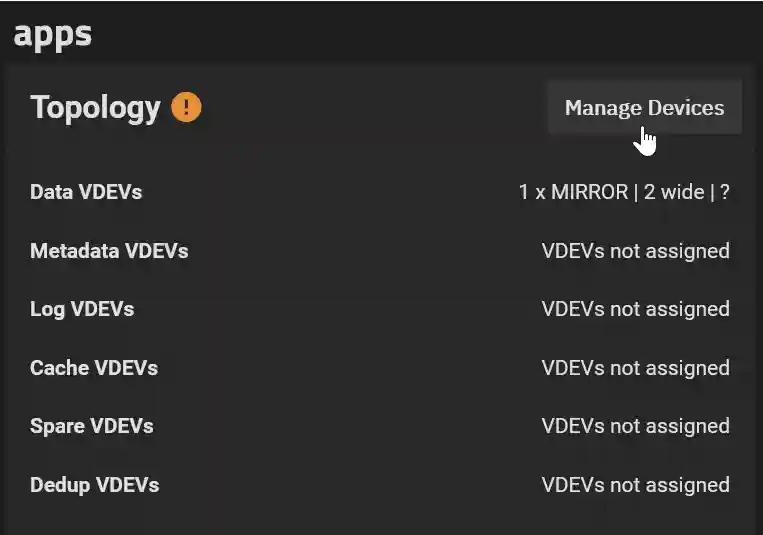The height and width of the screenshot is (535, 763).
Task: Select the Log VDEVs label
Action: point(82,309)
